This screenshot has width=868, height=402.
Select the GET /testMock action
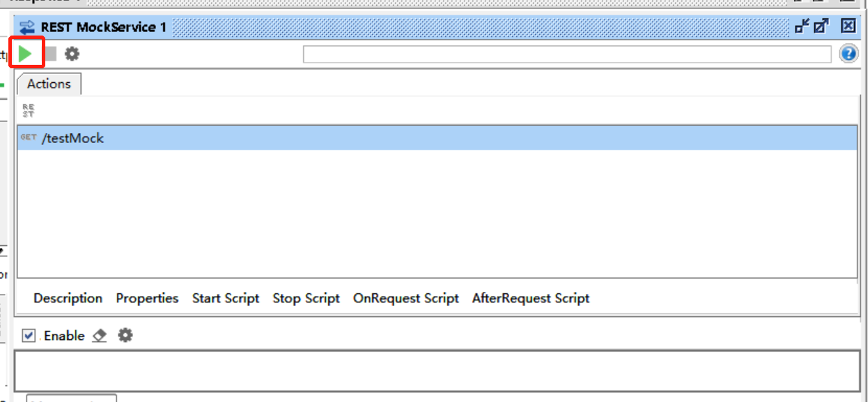coord(437,138)
